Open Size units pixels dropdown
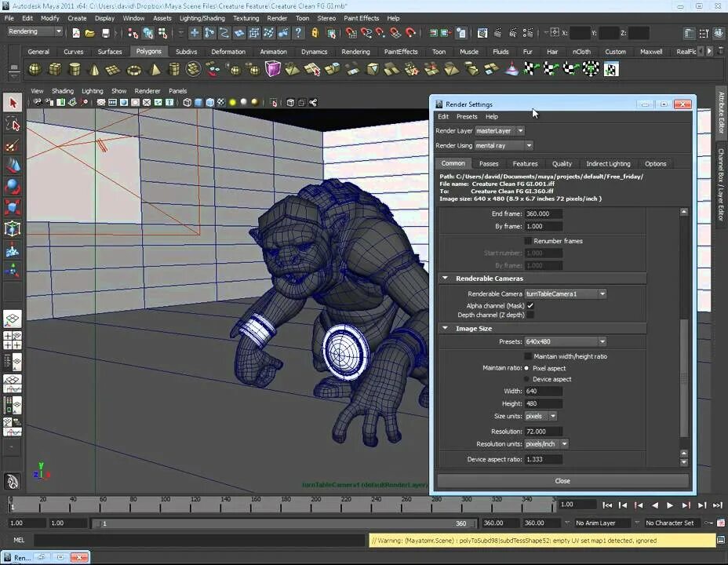 541,416
